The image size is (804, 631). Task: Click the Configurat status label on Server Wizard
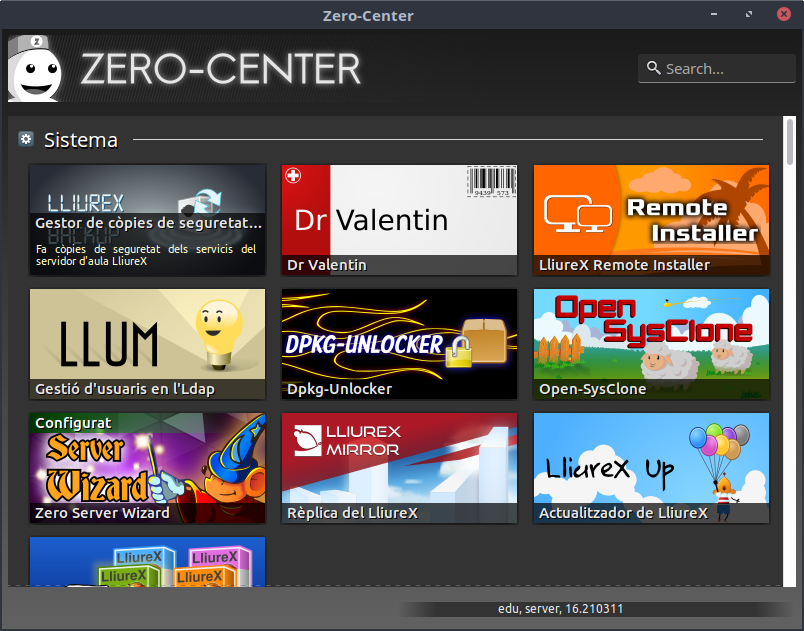(x=73, y=423)
